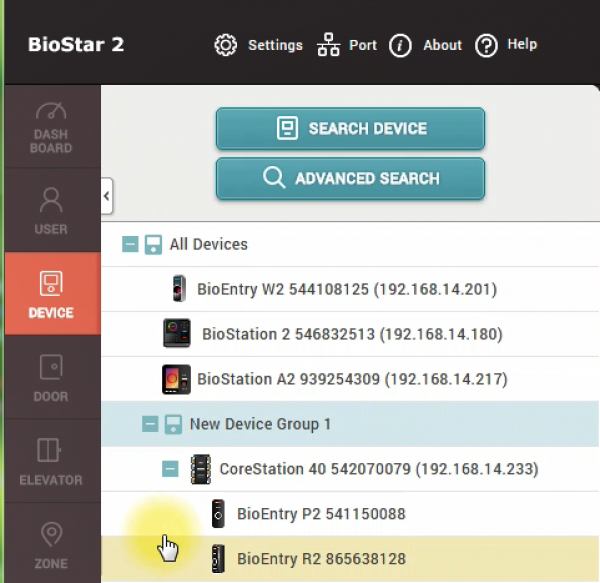The width and height of the screenshot is (600, 583).
Task: Click the Advanced Search button
Action: pyautogui.click(x=350, y=179)
